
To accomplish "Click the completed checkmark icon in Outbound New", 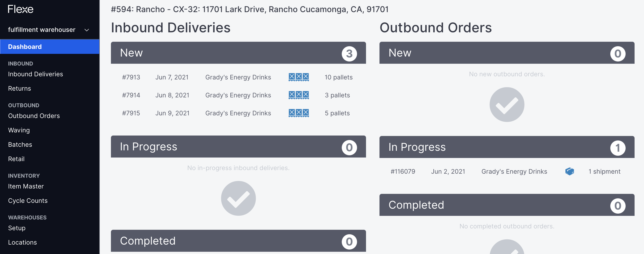I will click(507, 104).
